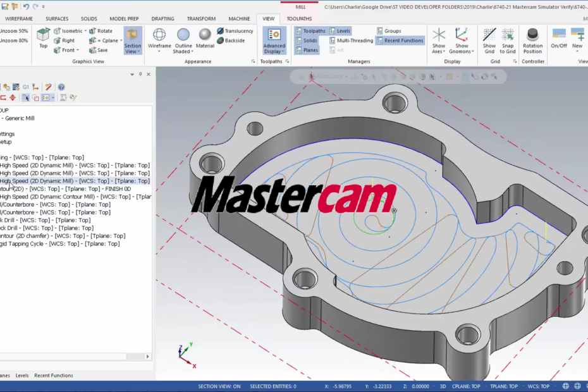Click the Save graphics view button
Screen dimensions: 588x392
click(98, 50)
